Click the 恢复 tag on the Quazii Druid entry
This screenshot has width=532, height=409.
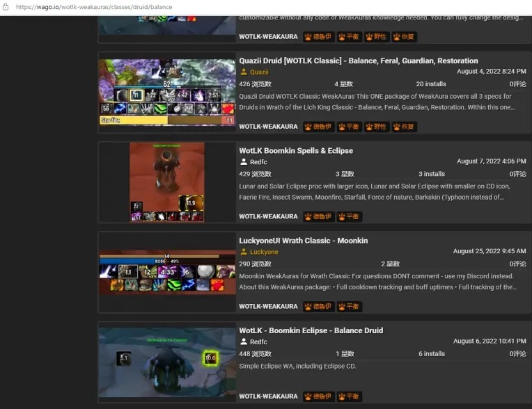click(404, 127)
